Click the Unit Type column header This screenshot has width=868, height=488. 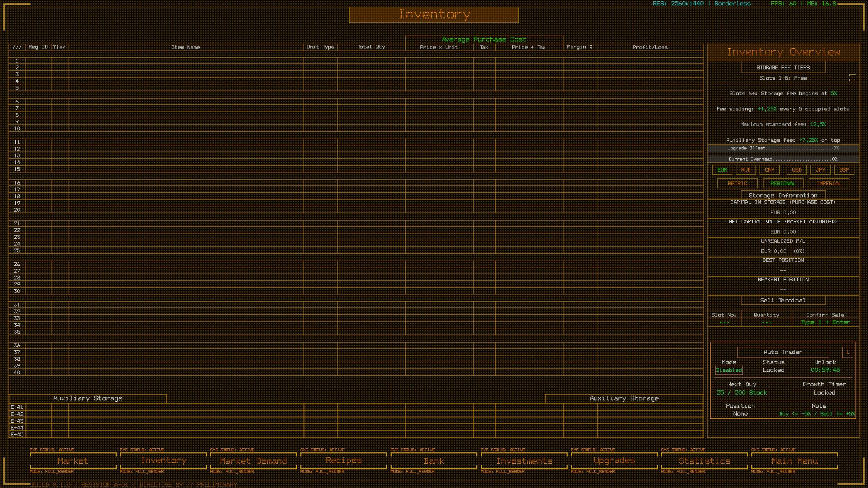[320, 47]
